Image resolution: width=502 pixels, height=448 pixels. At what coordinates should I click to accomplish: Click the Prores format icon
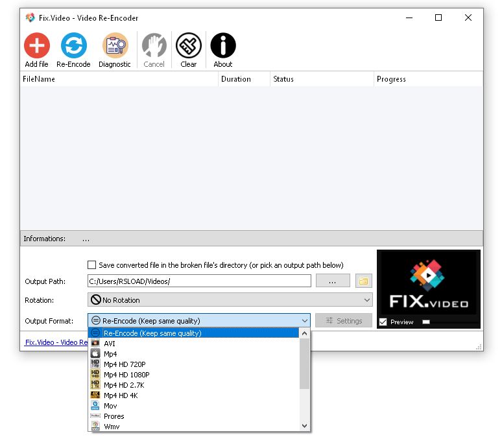(95, 416)
